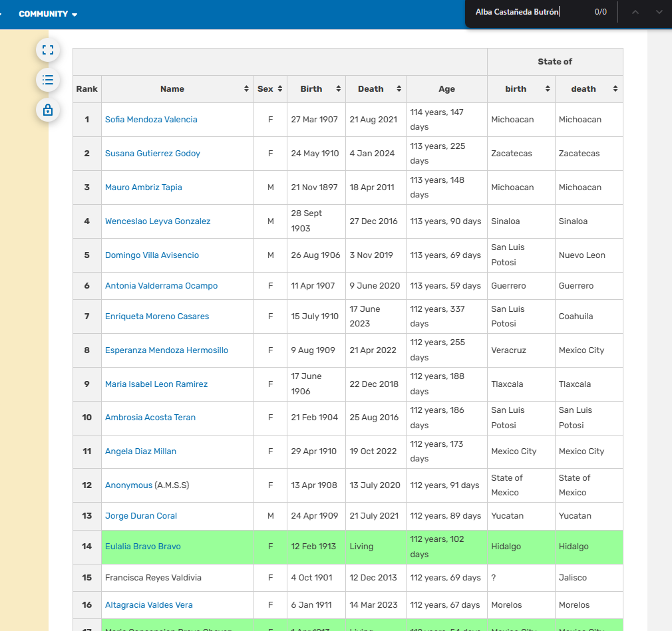Open Ambrosia Acosta Teran link

(x=150, y=418)
